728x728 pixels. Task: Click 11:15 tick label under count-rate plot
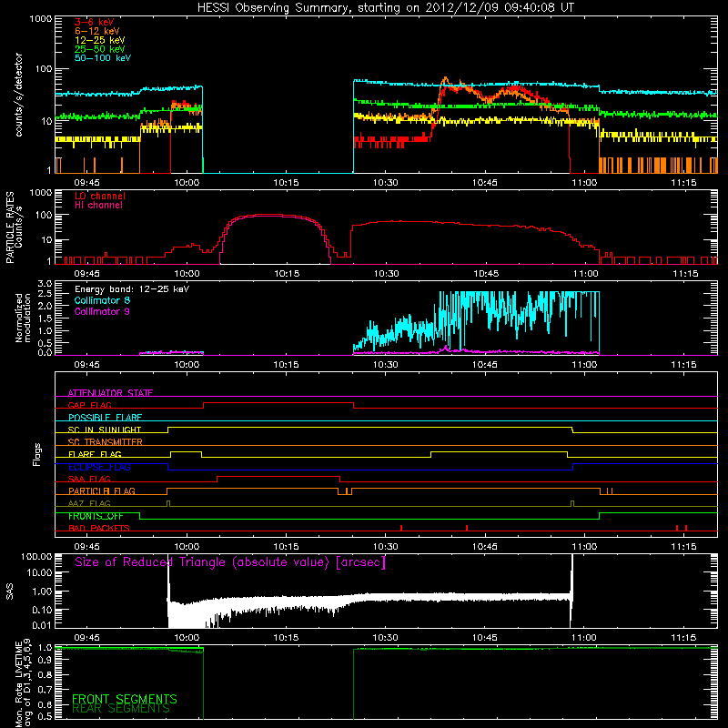coord(684,183)
